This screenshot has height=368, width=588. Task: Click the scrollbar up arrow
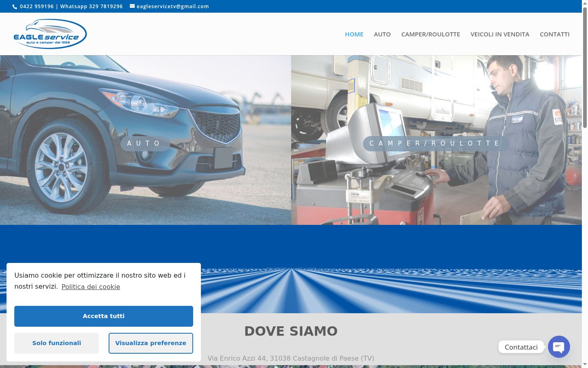pyautogui.click(x=585, y=3)
